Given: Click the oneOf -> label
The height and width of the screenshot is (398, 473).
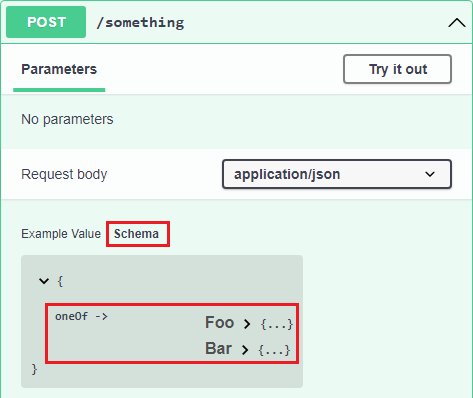Looking at the screenshot, I should pos(81,316).
